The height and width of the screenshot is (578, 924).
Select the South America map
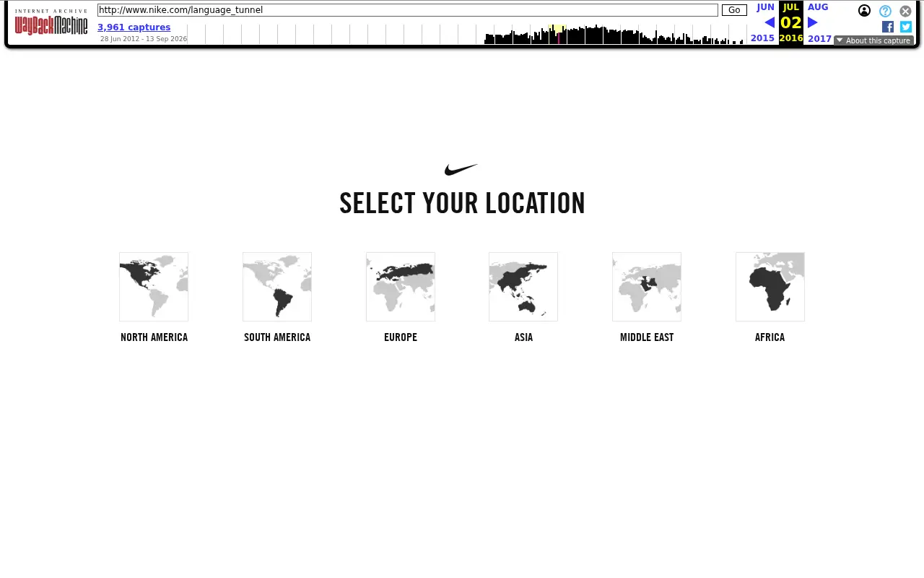pos(277,287)
